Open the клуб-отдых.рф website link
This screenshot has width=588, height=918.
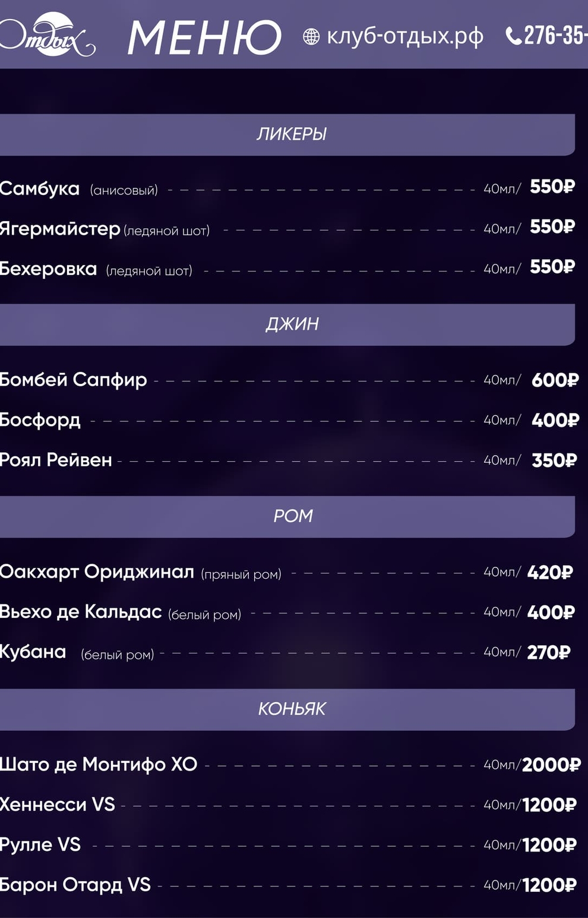(405, 37)
